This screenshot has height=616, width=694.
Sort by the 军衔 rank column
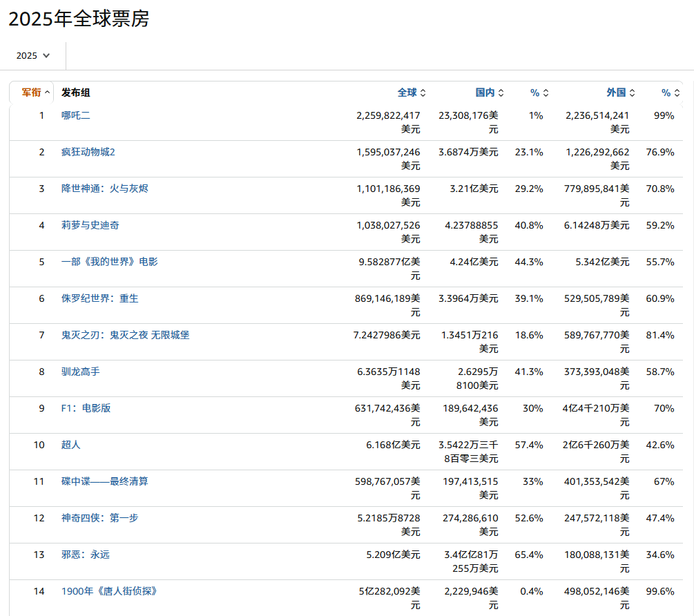click(x=35, y=93)
